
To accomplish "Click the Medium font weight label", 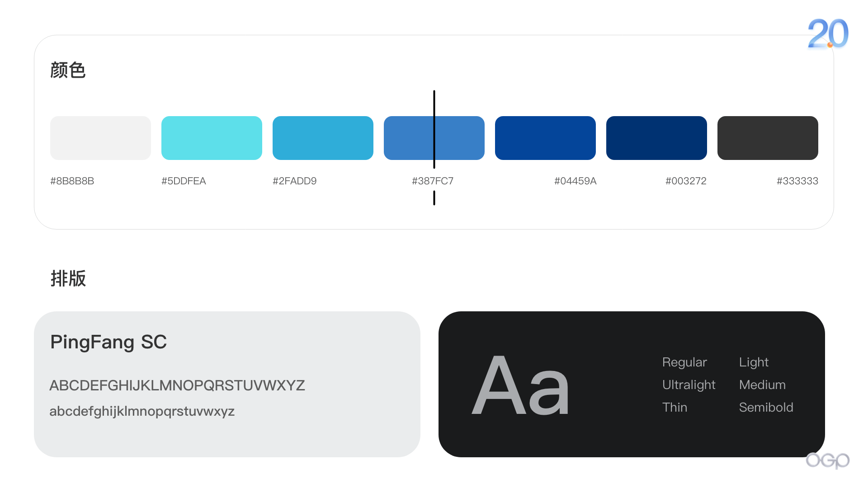I will click(x=762, y=385).
